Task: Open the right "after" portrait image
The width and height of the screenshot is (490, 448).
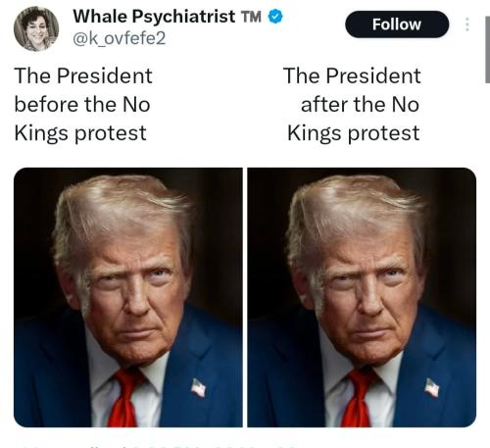Action: (362, 297)
